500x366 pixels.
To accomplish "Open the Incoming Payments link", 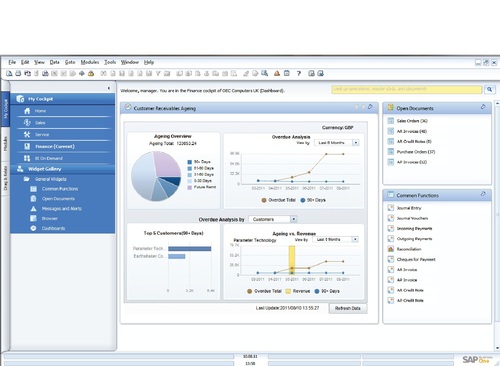I will click(x=414, y=229).
